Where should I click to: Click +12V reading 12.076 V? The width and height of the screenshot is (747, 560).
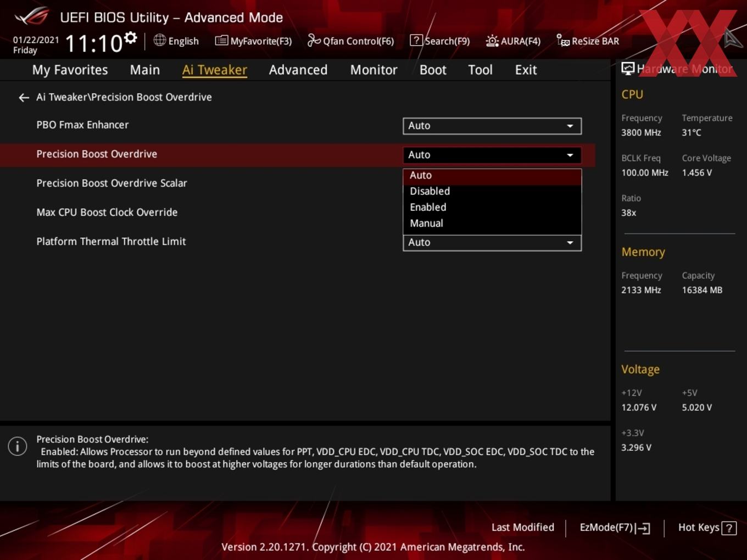coord(639,407)
